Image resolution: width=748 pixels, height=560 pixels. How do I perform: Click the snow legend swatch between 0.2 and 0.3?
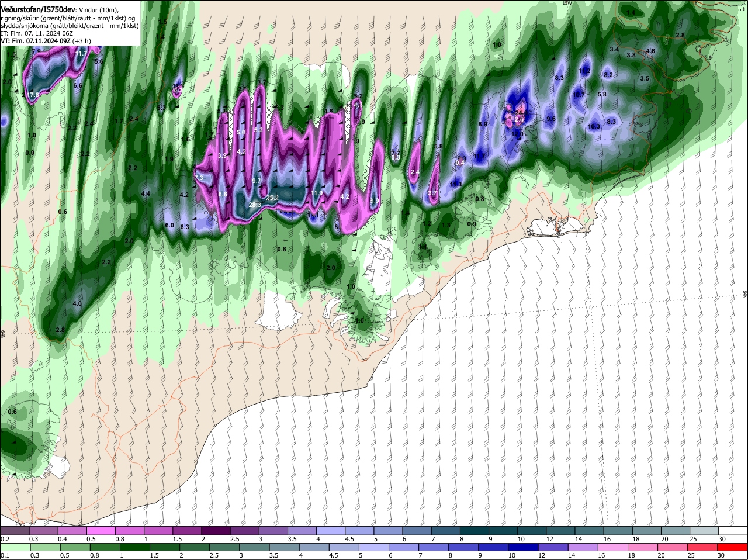(15, 531)
